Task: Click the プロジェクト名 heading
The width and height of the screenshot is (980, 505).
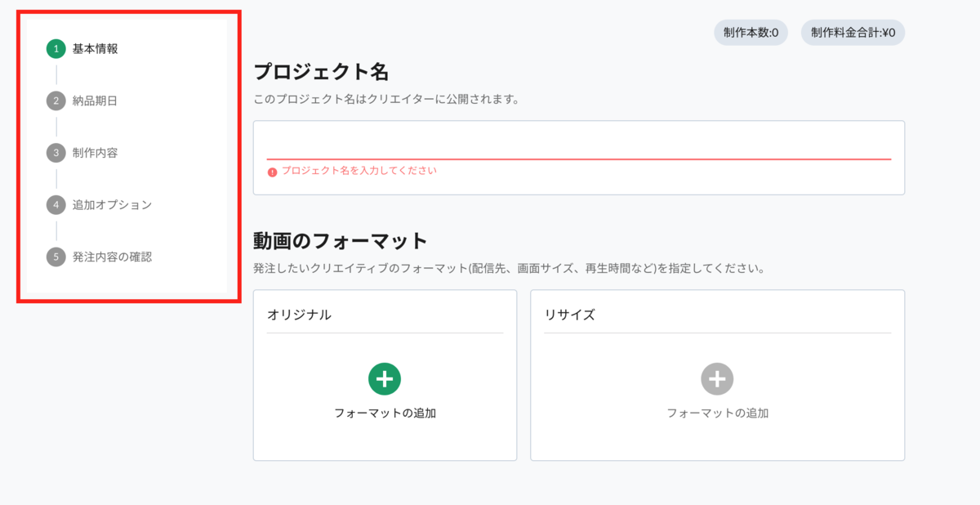Action: coord(321,72)
